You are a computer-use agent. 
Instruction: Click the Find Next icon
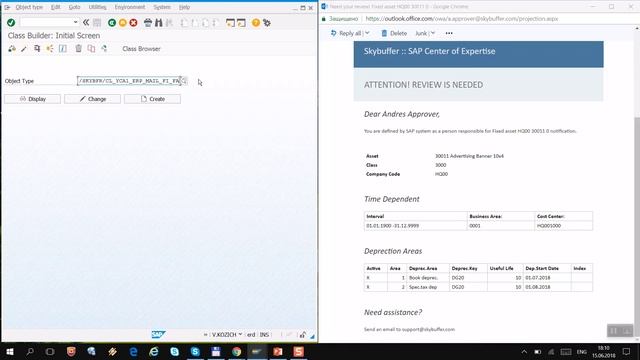tap(169, 23)
